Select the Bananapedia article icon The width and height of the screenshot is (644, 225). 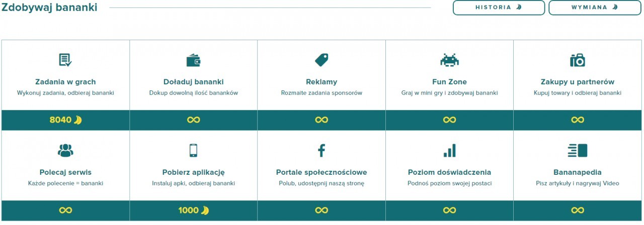point(578,150)
